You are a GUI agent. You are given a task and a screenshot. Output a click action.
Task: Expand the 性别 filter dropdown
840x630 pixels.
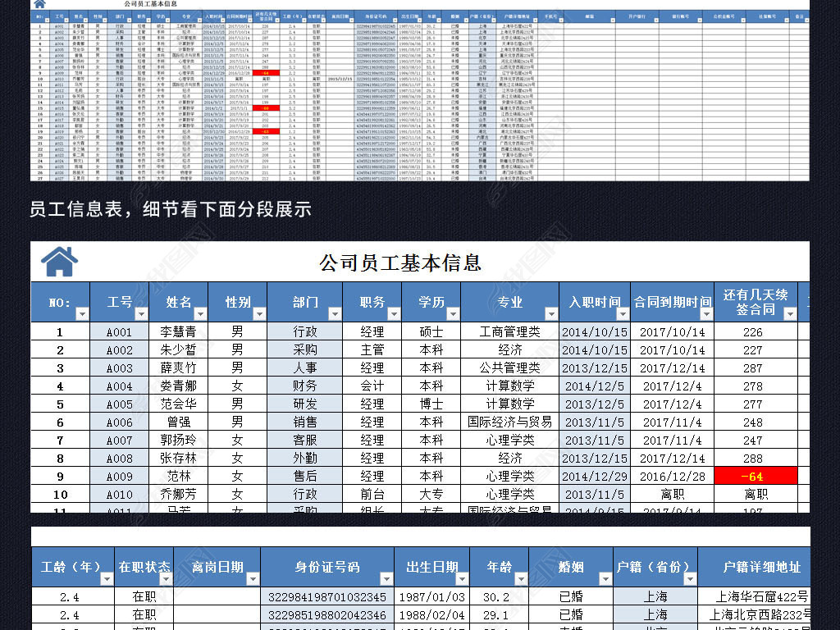(259, 313)
